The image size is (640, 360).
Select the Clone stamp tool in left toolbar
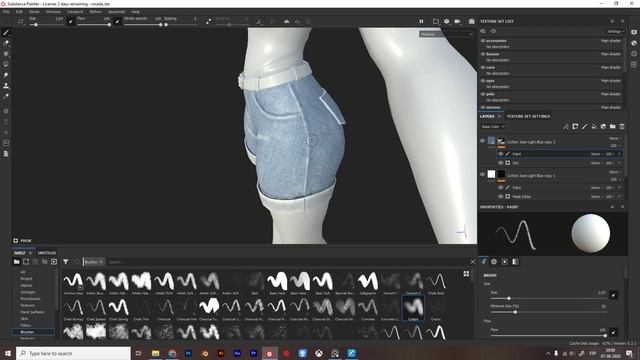6,86
